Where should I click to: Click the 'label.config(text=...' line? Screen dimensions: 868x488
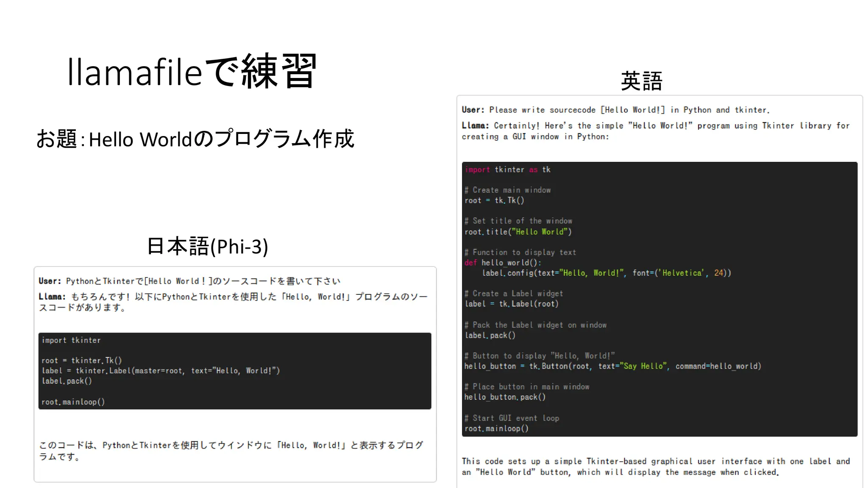(606, 273)
